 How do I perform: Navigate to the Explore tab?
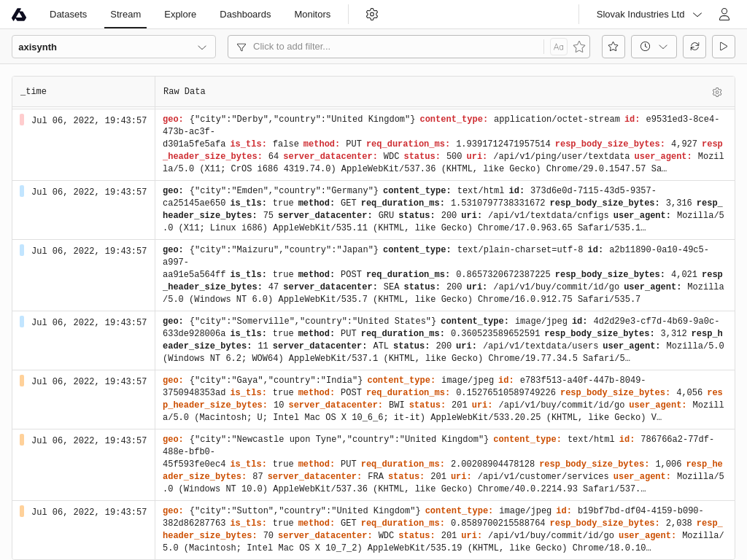point(180,15)
